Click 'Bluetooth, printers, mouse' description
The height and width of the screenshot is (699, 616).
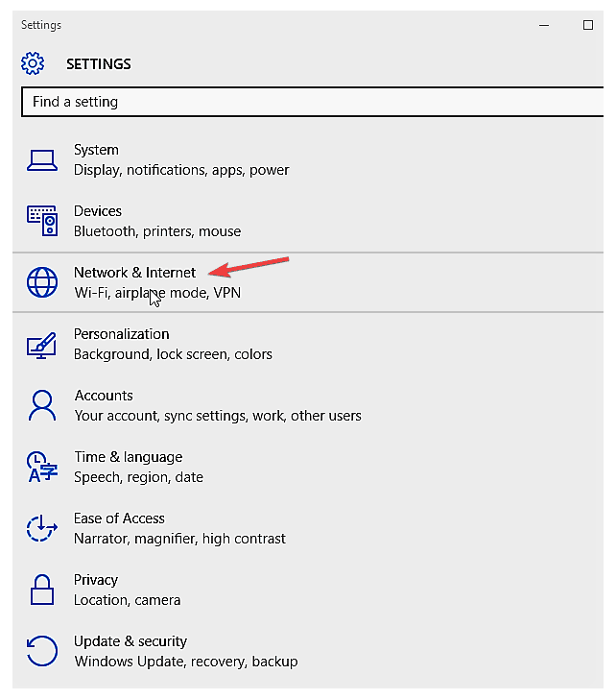coord(157,231)
